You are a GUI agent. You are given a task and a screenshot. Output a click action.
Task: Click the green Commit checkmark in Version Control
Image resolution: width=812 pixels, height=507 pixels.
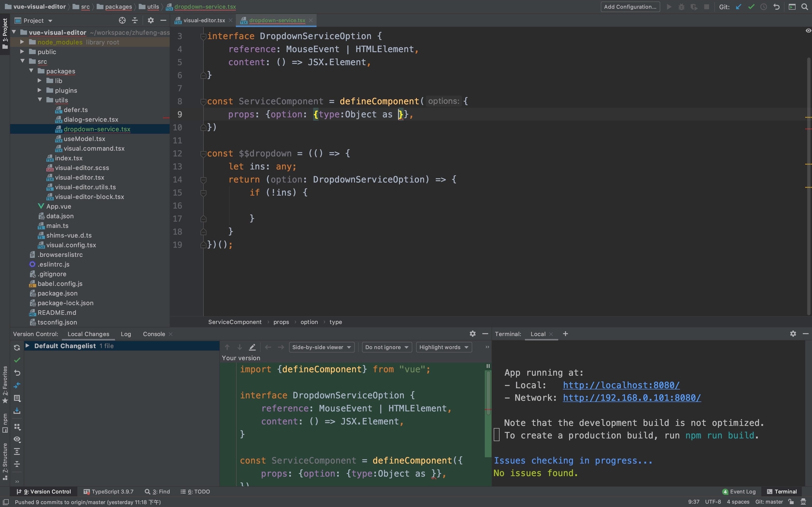pyautogui.click(x=17, y=360)
